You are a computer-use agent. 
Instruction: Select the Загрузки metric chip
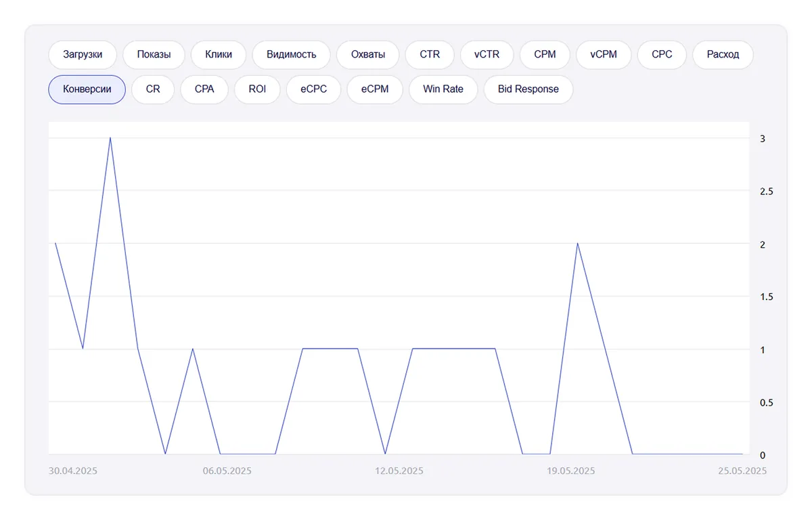83,55
